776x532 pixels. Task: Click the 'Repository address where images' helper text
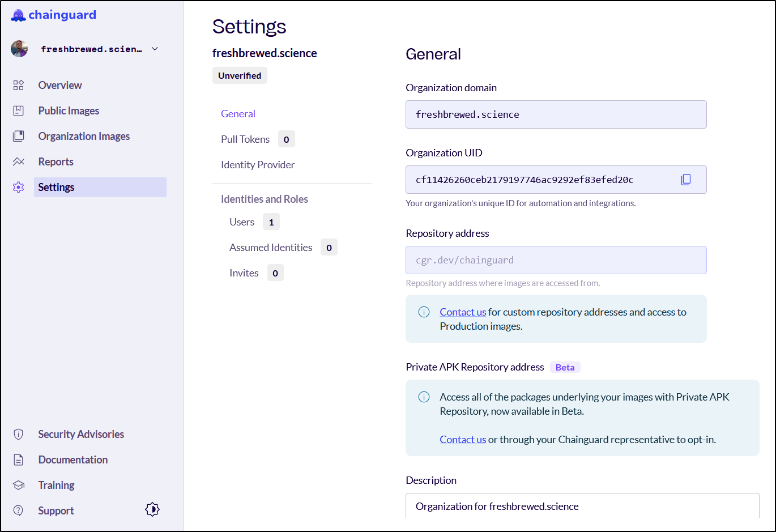(503, 283)
